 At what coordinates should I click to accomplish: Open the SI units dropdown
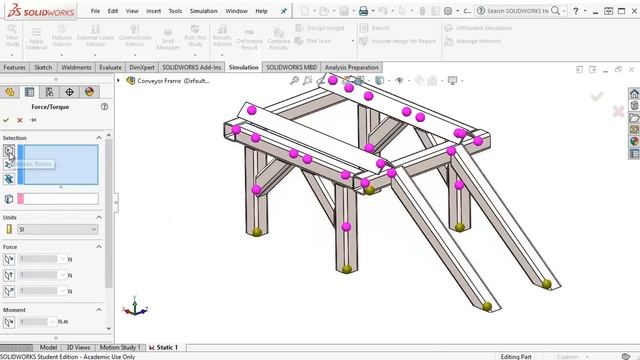(x=58, y=229)
